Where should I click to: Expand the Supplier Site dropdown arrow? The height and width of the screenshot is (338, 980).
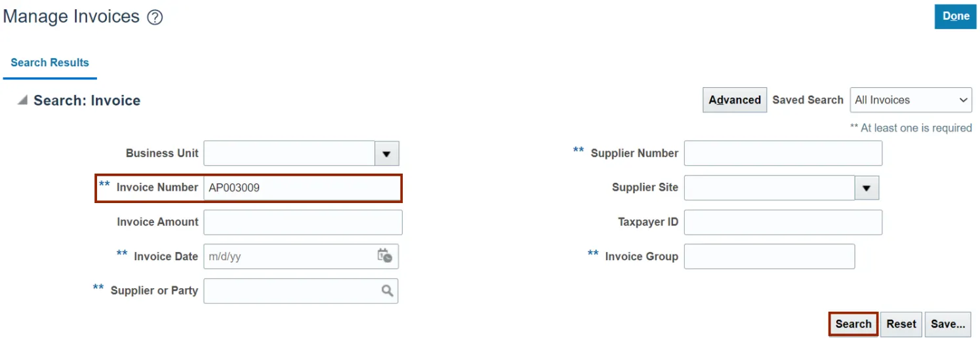click(x=866, y=188)
